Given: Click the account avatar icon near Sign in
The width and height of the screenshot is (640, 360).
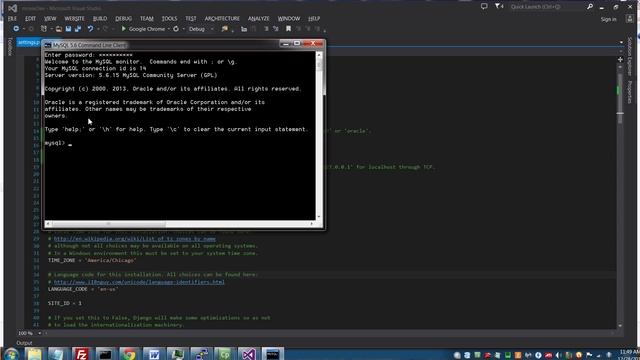Looking at the screenshot, I should click(630, 19).
